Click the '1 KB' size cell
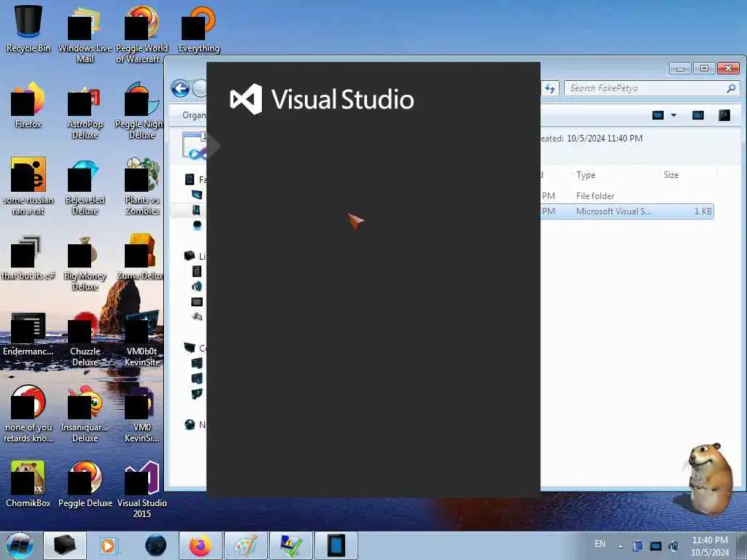The height and width of the screenshot is (560, 747). click(703, 211)
